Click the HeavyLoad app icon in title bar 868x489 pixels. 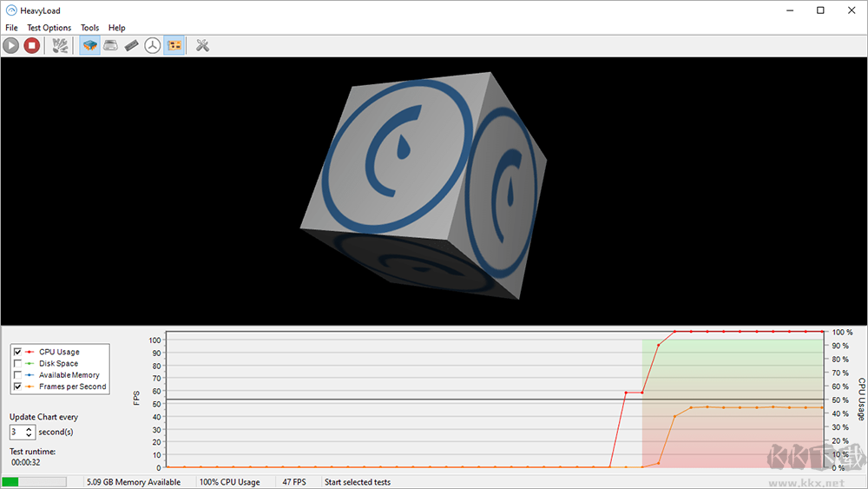11,10
